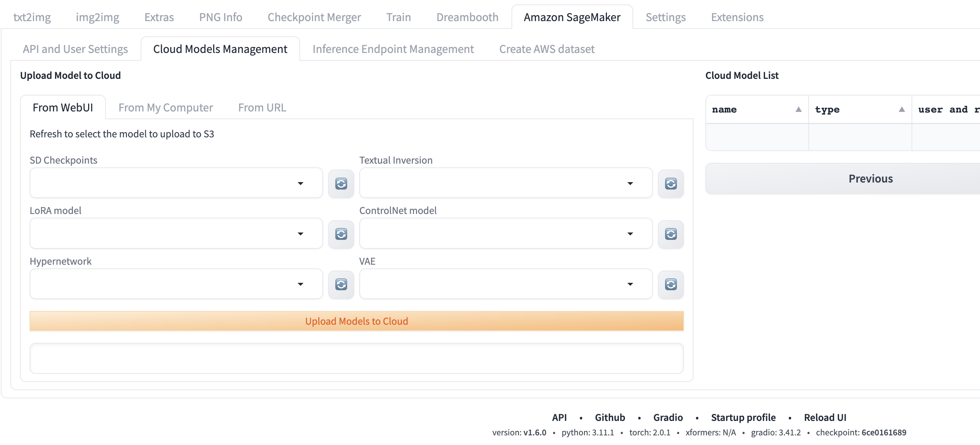
Task: Select the From My Computer tab
Action: click(x=165, y=108)
